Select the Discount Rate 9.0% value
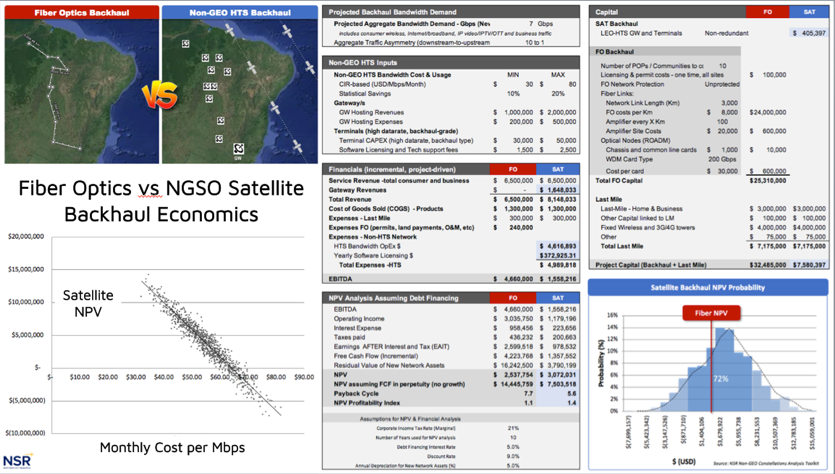The width and height of the screenshot is (835, 474). [x=513, y=456]
